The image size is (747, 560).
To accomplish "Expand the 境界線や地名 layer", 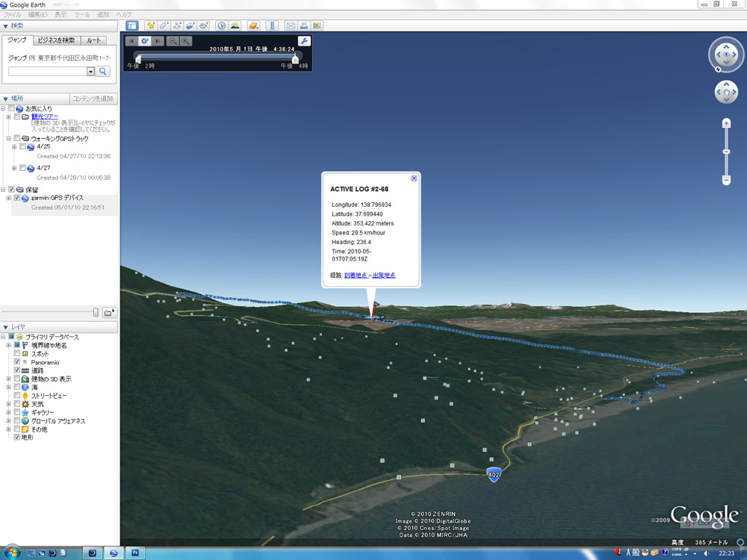I will pos(8,345).
